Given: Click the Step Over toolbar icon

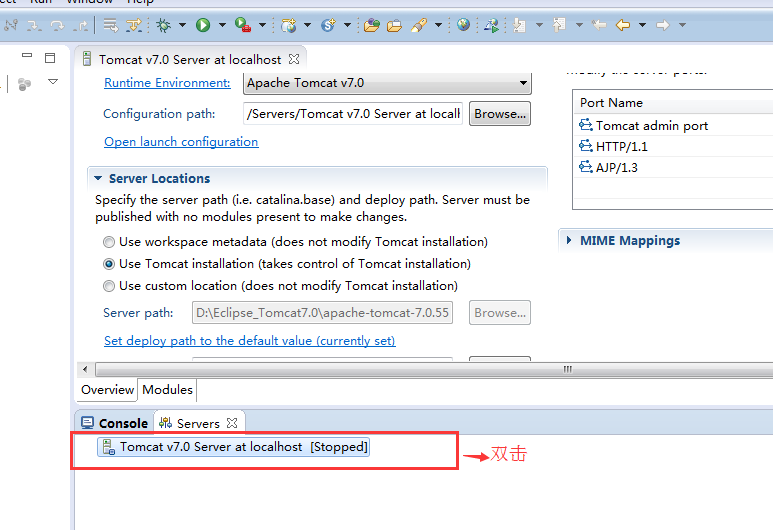Looking at the screenshot, I should point(57,26).
